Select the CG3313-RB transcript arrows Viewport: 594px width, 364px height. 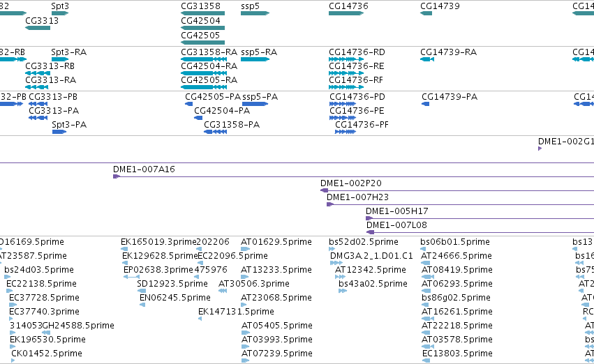pos(38,73)
